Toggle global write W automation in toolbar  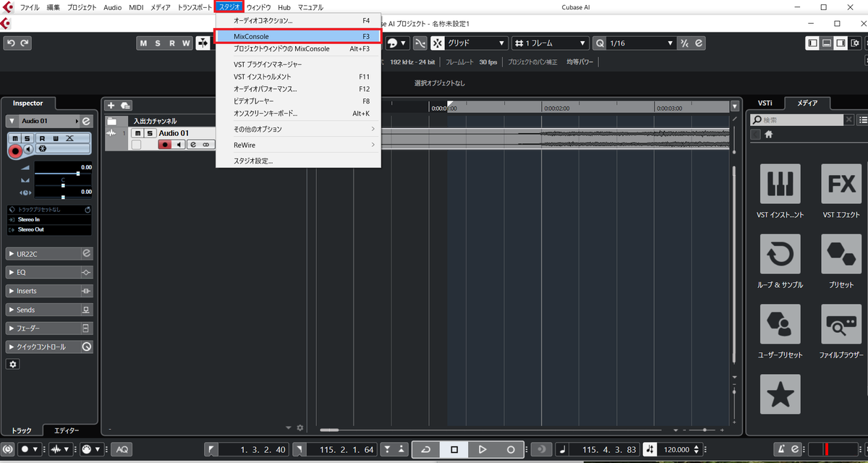[186, 43]
